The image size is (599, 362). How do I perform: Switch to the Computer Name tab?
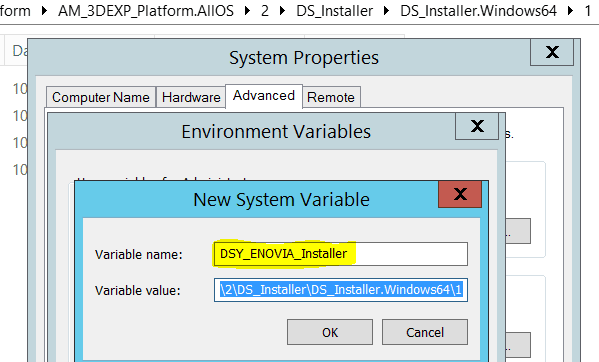point(101,97)
